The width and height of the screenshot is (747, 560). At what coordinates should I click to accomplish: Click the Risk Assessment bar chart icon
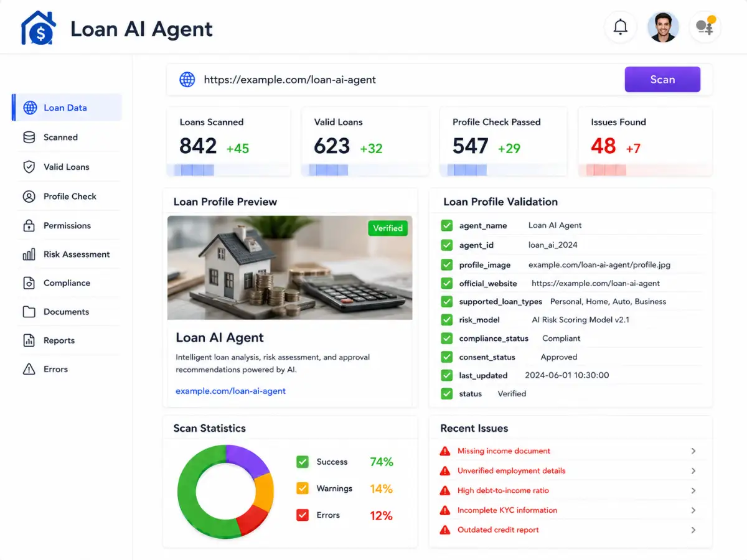[x=29, y=254]
